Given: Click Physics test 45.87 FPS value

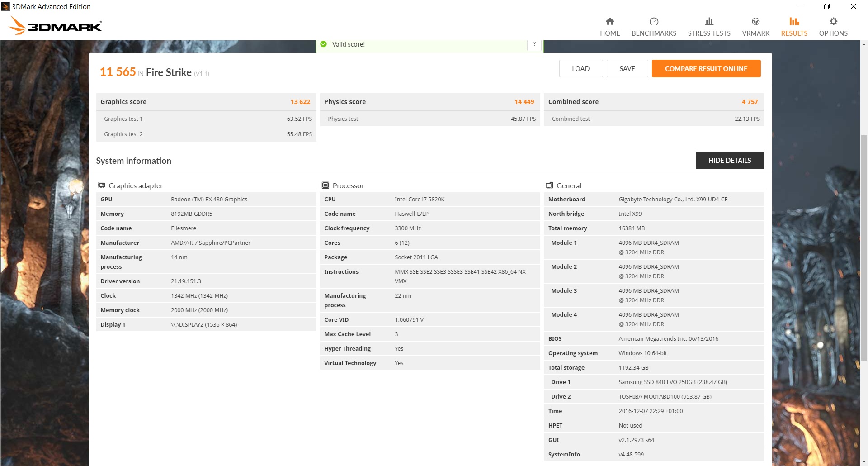Looking at the screenshot, I should pyautogui.click(x=523, y=119).
